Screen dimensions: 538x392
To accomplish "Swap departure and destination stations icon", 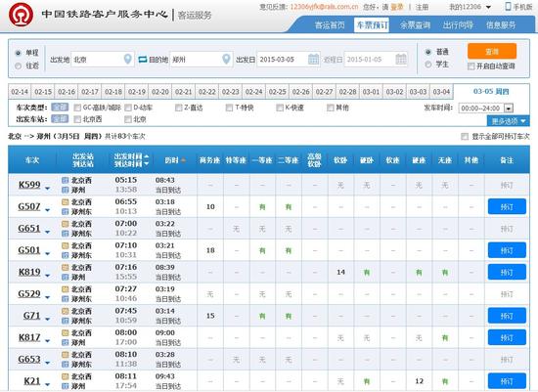I will [x=143, y=60].
